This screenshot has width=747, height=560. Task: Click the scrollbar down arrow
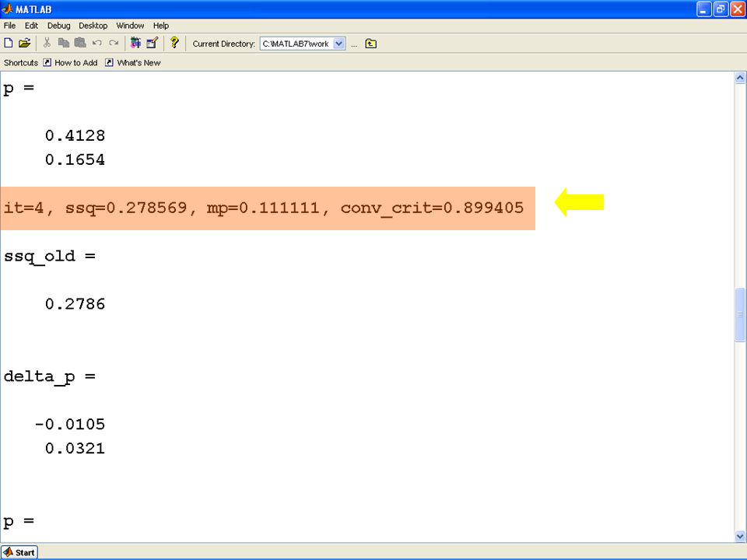(x=740, y=536)
